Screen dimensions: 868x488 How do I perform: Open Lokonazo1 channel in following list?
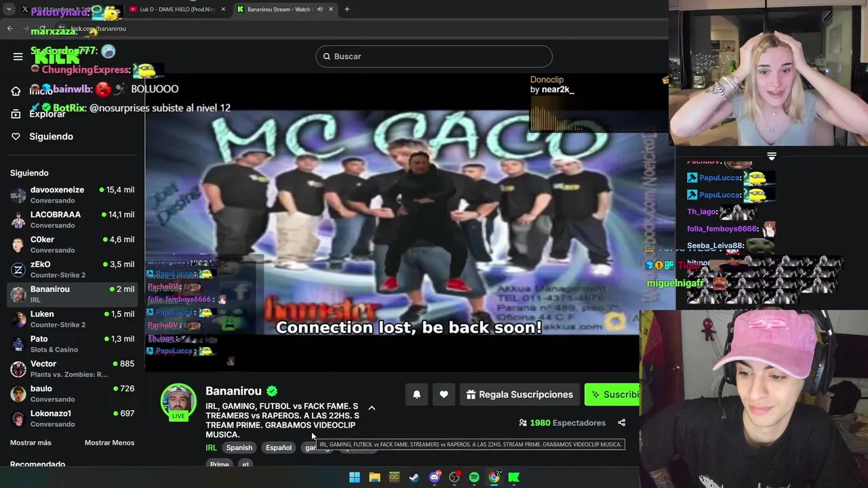(x=72, y=418)
